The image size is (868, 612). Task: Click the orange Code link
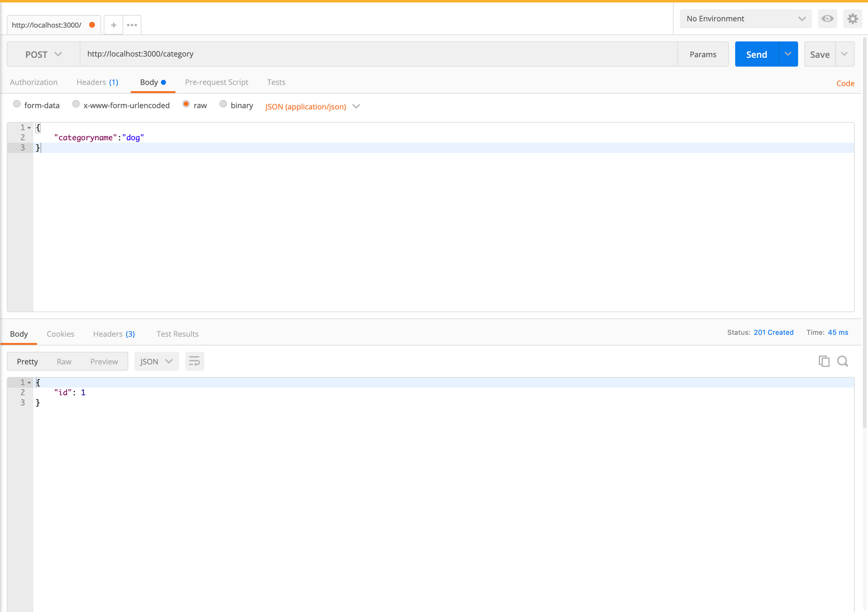pyautogui.click(x=845, y=83)
